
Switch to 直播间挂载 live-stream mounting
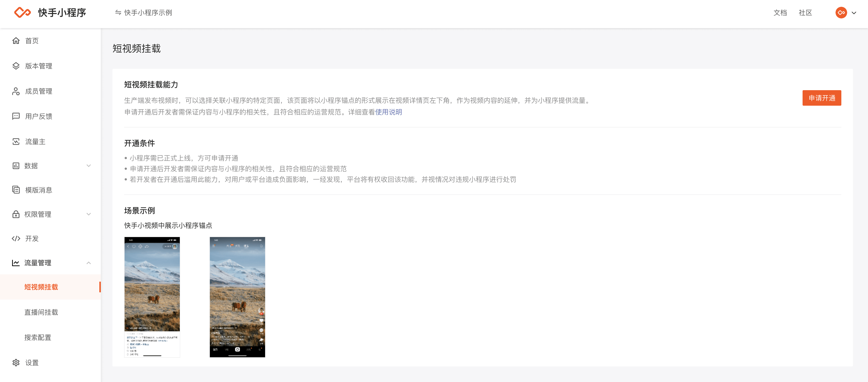point(41,312)
